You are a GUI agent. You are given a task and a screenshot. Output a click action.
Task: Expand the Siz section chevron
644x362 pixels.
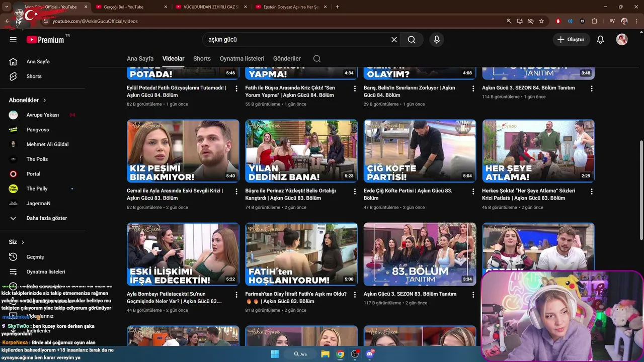[x=23, y=242]
